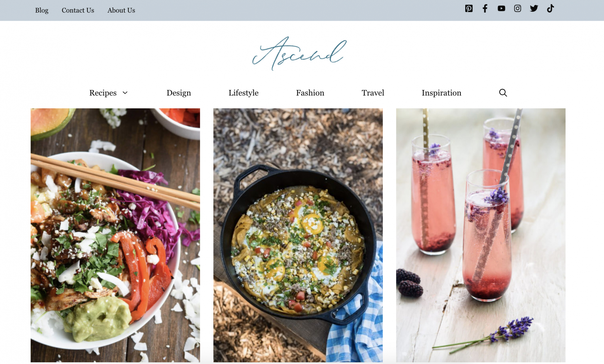Open the pink lavender drinks photo
The image size is (604, 364).
(x=480, y=235)
